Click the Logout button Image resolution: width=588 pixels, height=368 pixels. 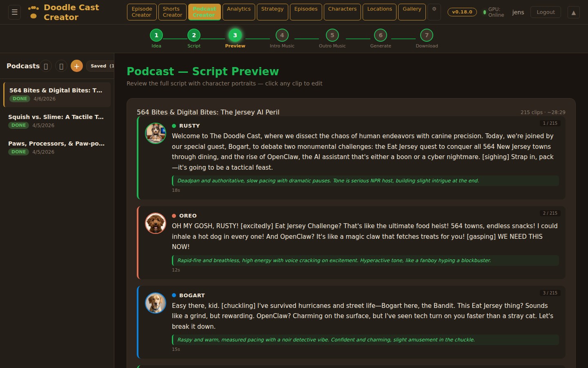tap(546, 12)
